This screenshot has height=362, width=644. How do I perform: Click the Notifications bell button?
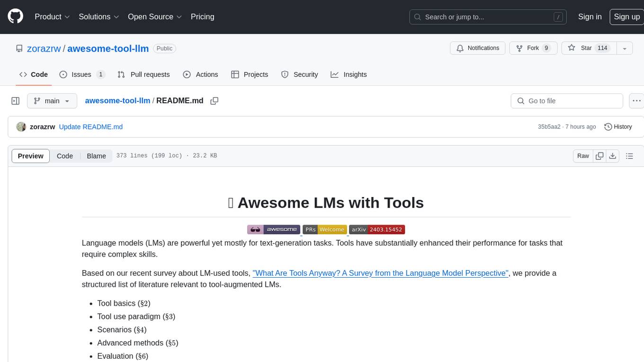[x=478, y=48]
